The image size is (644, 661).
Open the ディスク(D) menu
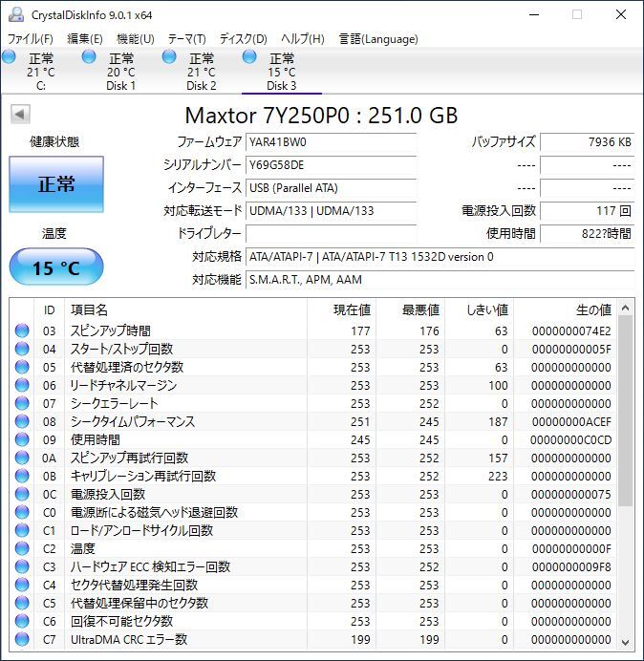244,39
